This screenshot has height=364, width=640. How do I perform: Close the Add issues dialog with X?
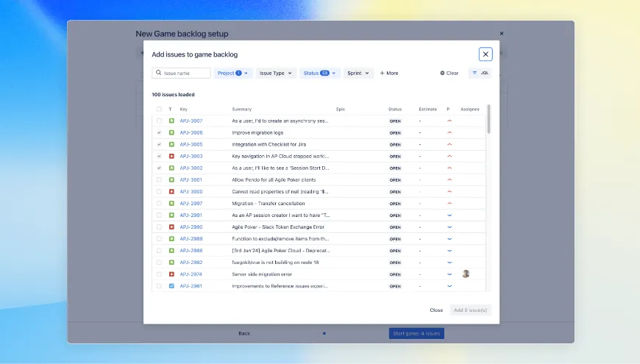point(486,54)
